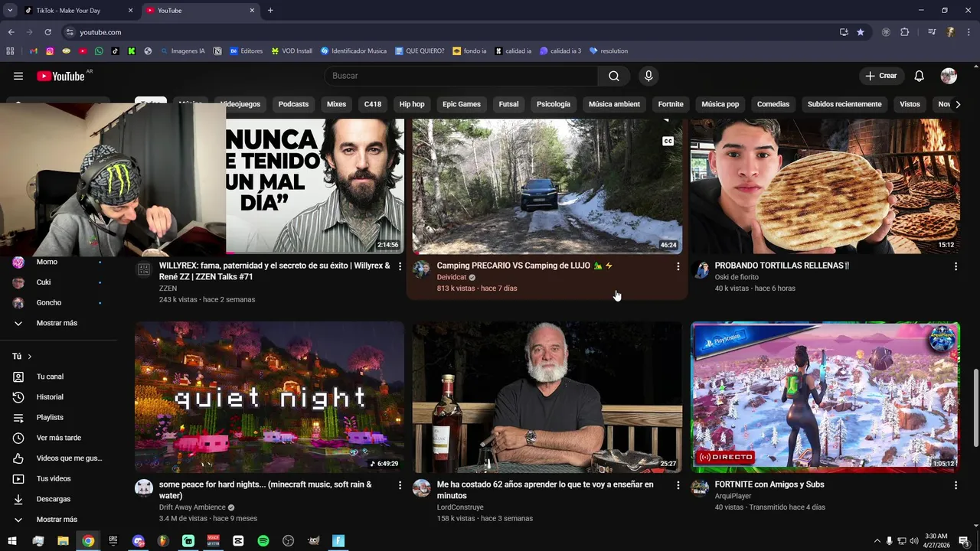Viewport: 980px width, 551px height.
Task: Open the notifications bell
Action: click(x=920, y=76)
